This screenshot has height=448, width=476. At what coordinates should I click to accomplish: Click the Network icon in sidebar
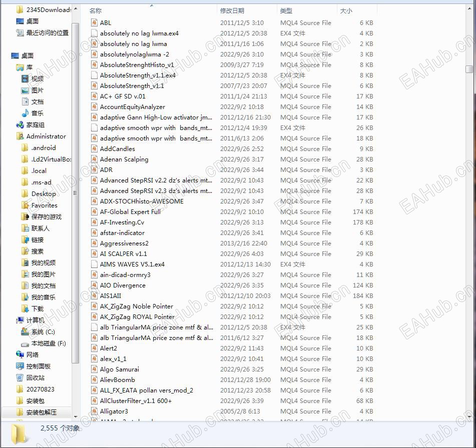(x=20, y=354)
